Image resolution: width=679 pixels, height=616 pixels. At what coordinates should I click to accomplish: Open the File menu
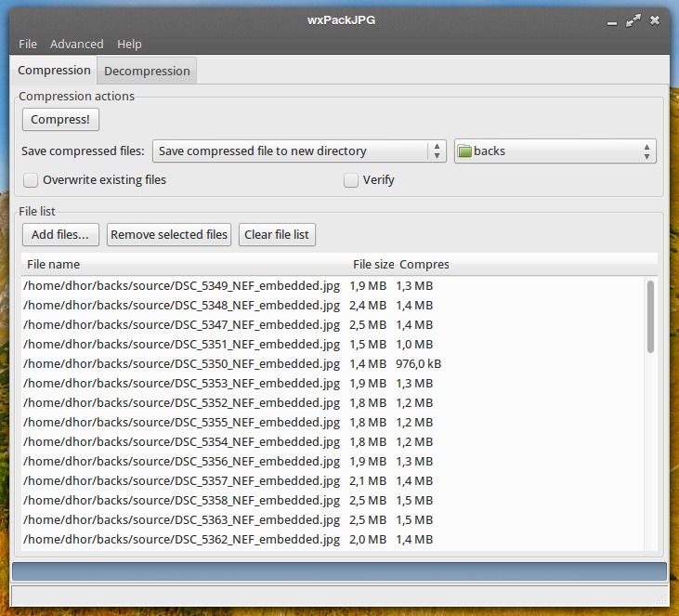[x=28, y=45]
